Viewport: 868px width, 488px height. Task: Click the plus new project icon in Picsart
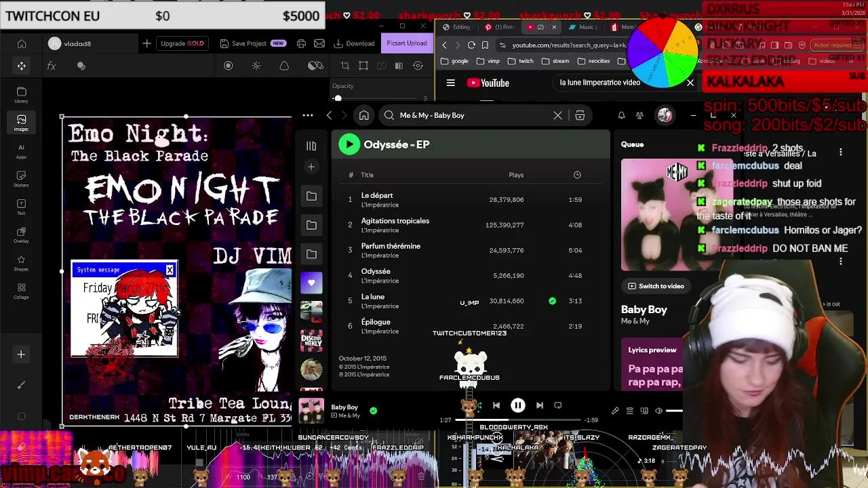[x=146, y=43]
